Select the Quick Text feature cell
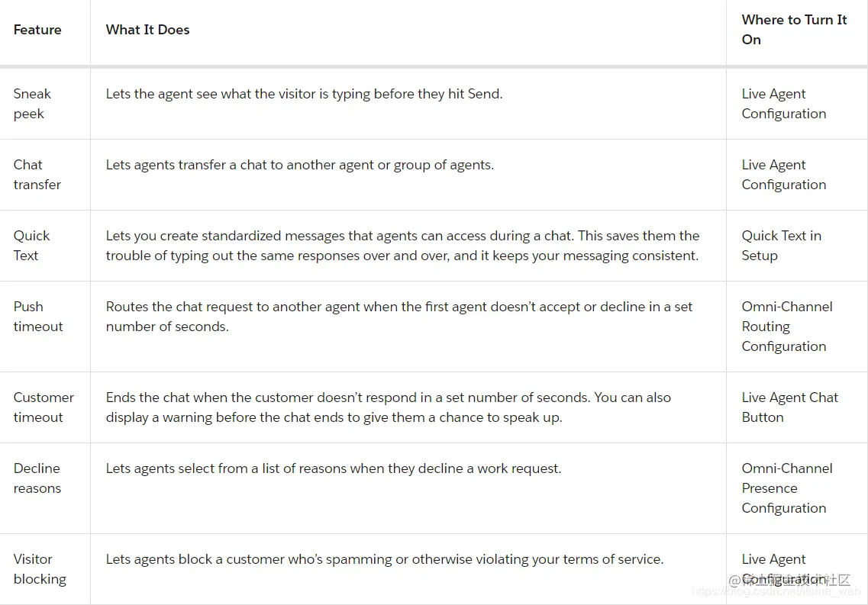868x605 pixels. (x=31, y=246)
